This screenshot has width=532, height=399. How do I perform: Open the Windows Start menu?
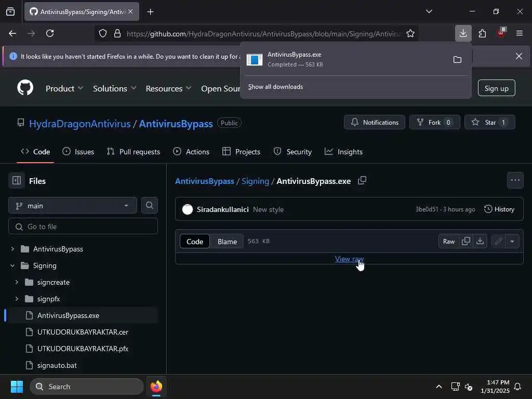point(17,387)
